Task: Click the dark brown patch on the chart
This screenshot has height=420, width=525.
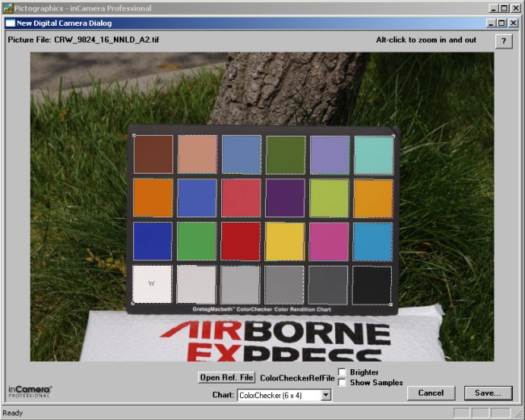Action: (x=153, y=154)
